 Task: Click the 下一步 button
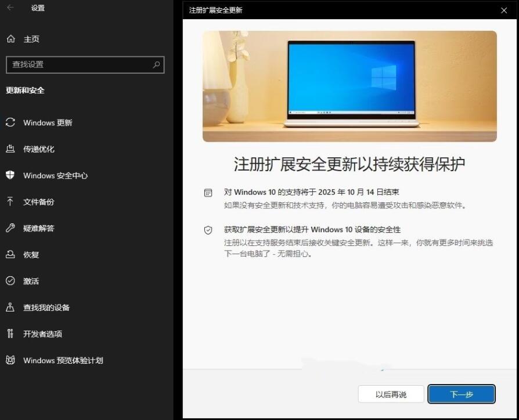click(x=462, y=394)
